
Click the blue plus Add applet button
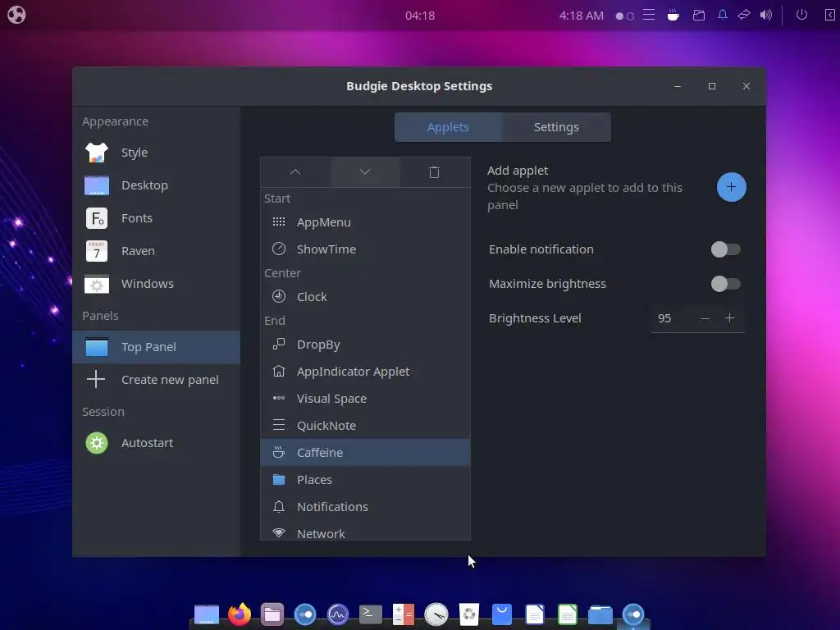coord(731,187)
